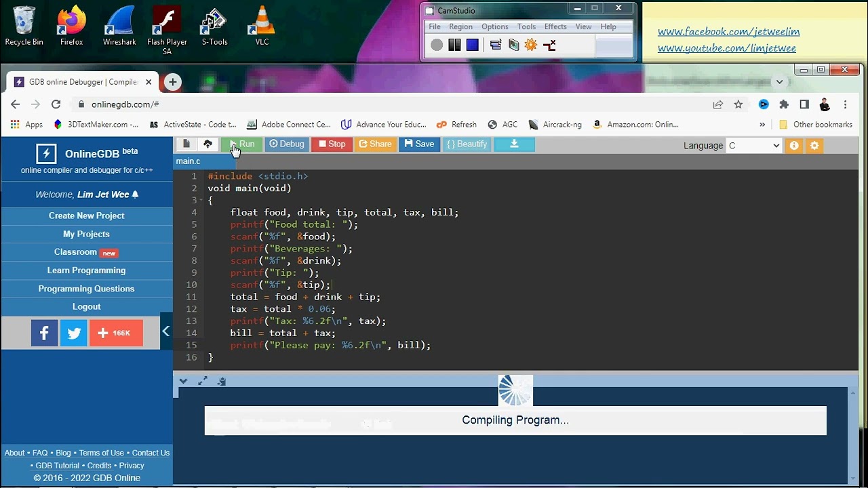
Task: Beautify the source code
Action: point(467,144)
